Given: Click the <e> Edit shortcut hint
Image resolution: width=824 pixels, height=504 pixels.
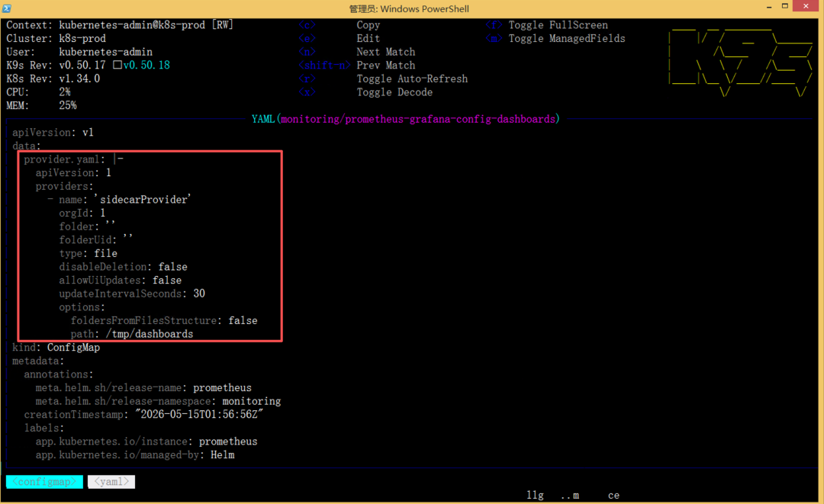Looking at the screenshot, I should pos(340,38).
